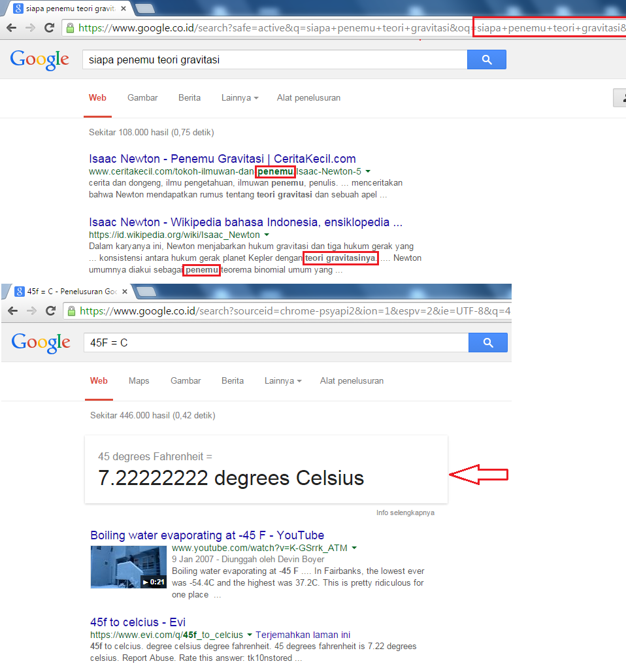The width and height of the screenshot is (626, 672).
Task: Reload the 45F = C results page
Action: tap(50, 311)
